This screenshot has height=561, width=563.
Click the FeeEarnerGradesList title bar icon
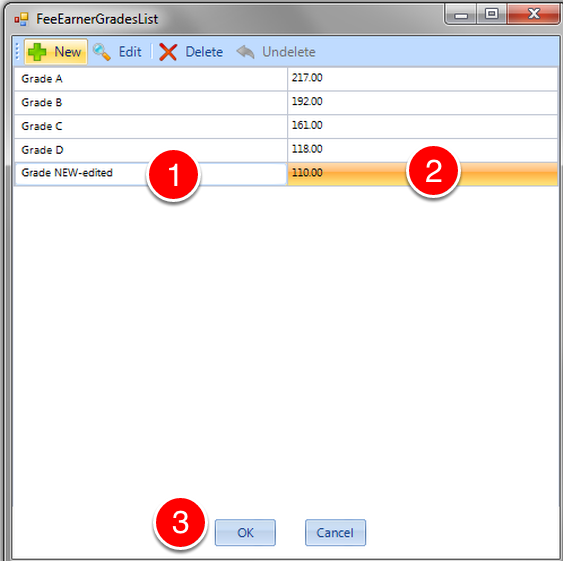coord(21,19)
